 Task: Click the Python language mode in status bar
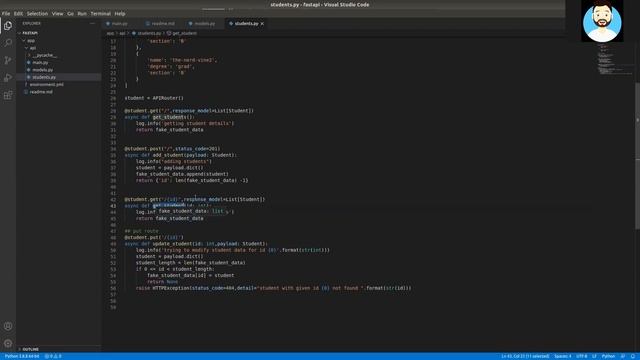[608, 356]
